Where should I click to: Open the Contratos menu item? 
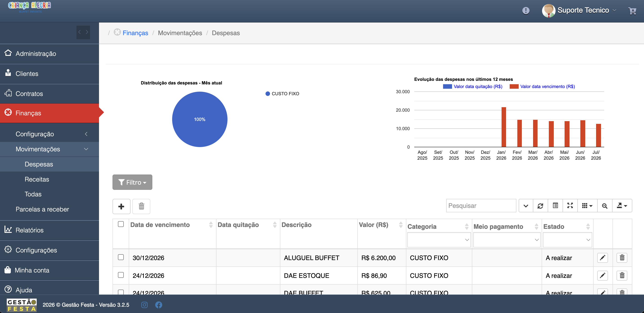[50, 94]
